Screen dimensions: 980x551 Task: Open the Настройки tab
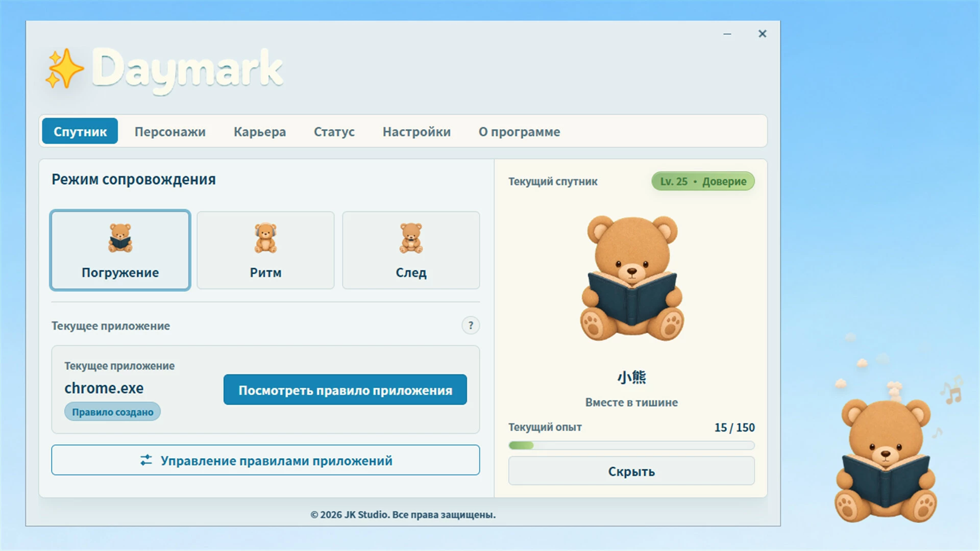tap(416, 132)
